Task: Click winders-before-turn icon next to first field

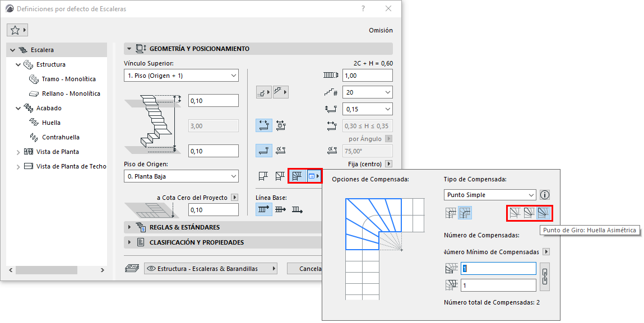Action: [x=451, y=269]
